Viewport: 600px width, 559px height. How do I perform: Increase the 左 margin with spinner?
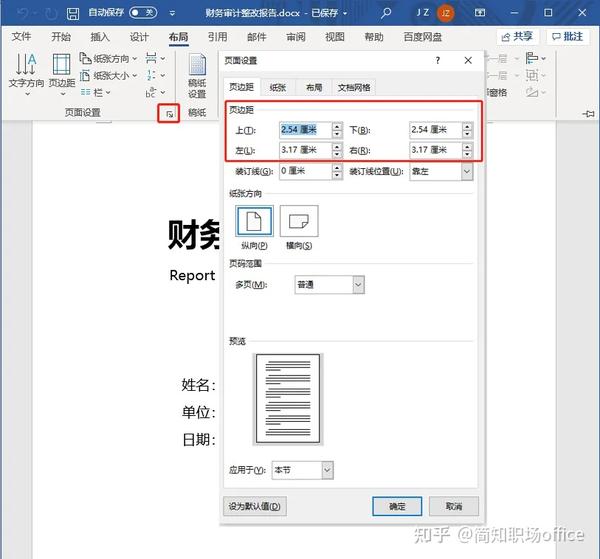click(337, 146)
